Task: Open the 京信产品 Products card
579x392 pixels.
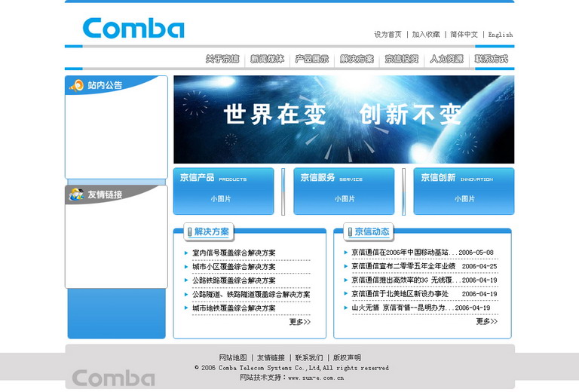Action: point(224,191)
